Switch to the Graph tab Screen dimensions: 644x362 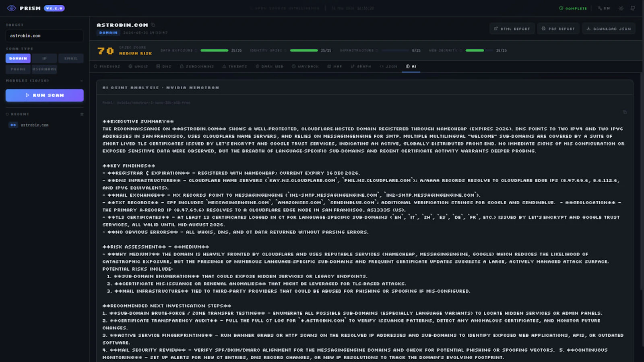pos(361,66)
